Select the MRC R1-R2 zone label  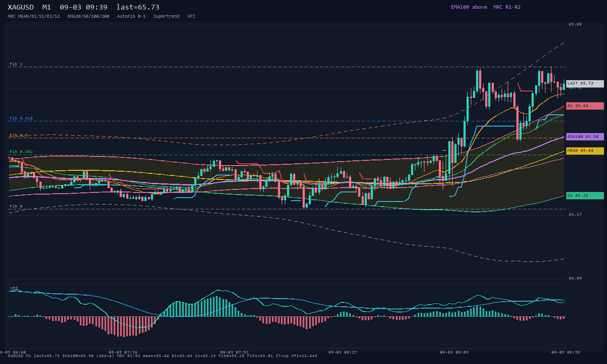pyautogui.click(x=507, y=7)
